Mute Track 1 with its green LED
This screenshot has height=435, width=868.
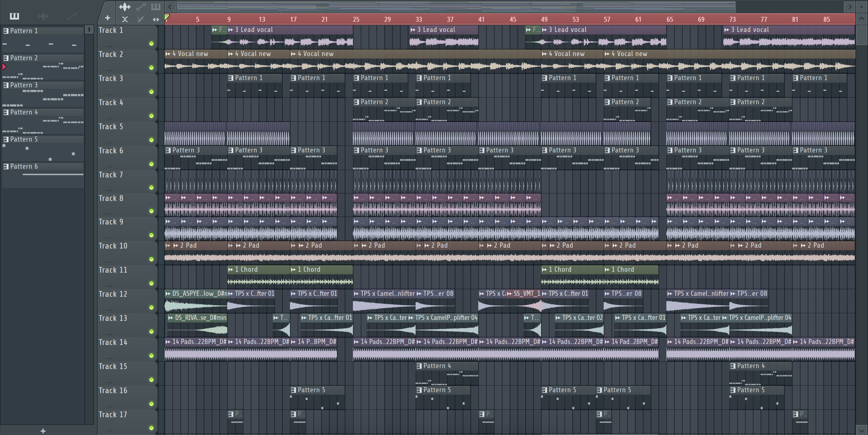tap(151, 43)
